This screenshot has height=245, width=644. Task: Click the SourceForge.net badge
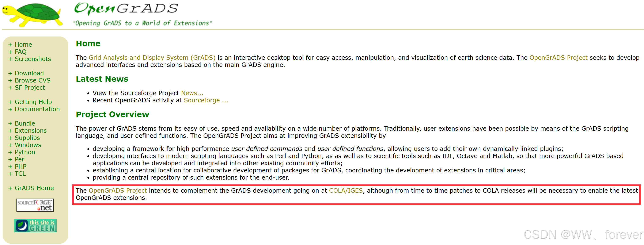(35, 205)
